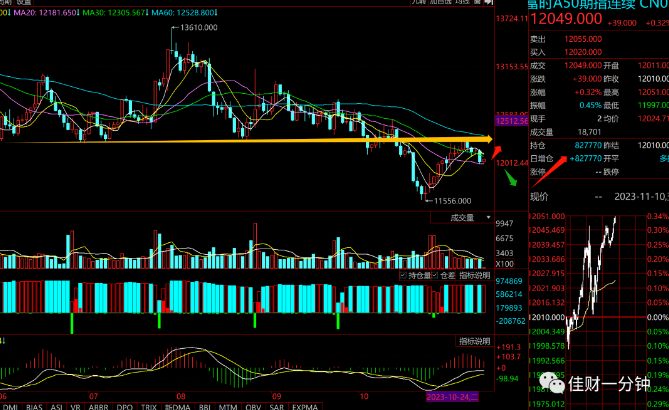Click the intraday date 2023-11-10 label
669x410 pixels.
tap(641, 197)
